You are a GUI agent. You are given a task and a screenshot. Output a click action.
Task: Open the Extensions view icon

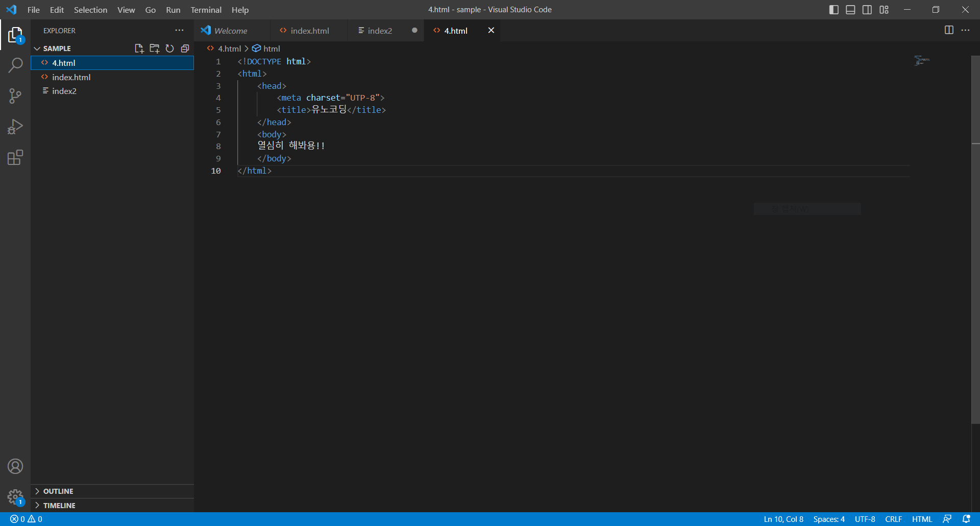click(x=15, y=157)
